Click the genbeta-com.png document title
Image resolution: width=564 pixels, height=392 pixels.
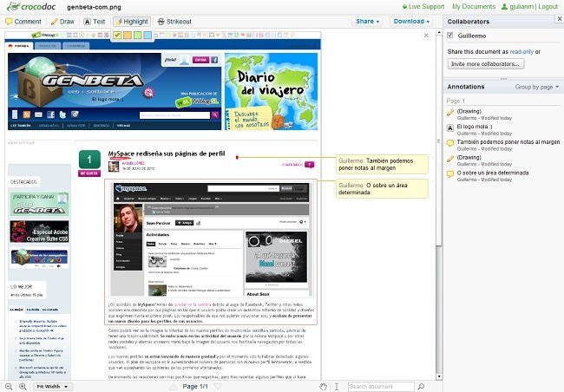[94, 7]
